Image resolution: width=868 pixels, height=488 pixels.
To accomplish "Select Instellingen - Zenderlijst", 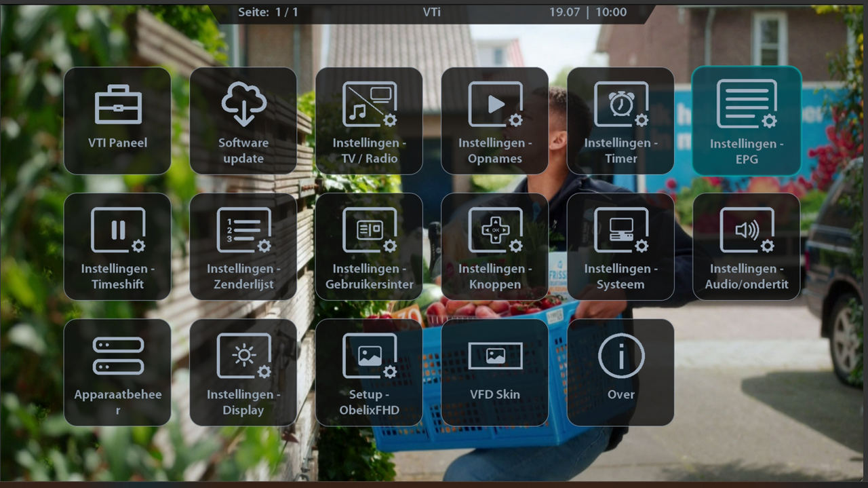I will tap(243, 246).
